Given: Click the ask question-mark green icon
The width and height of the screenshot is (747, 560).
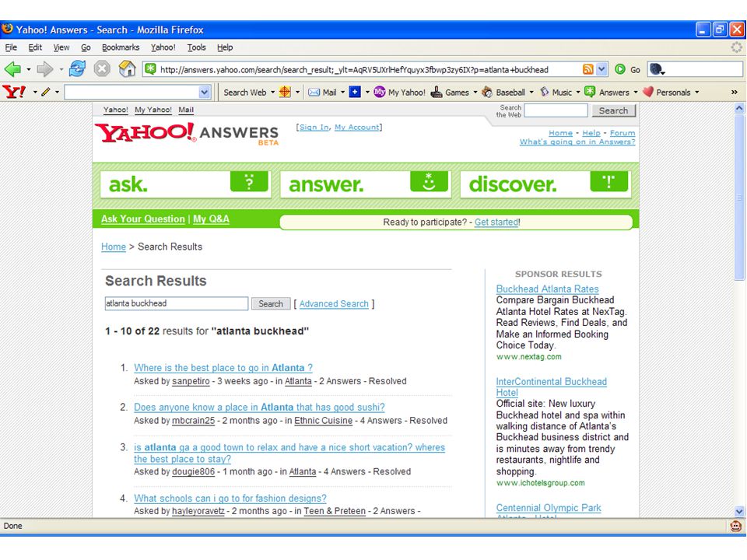Looking at the screenshot, I should [x=249, y=182].
